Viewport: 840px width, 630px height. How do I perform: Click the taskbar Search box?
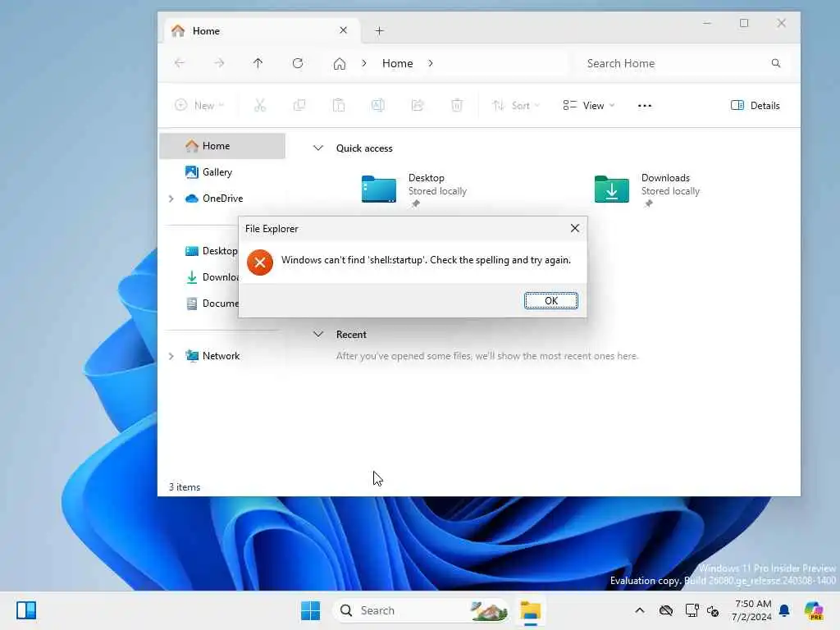pyautogui.click(x=421, y=610)
